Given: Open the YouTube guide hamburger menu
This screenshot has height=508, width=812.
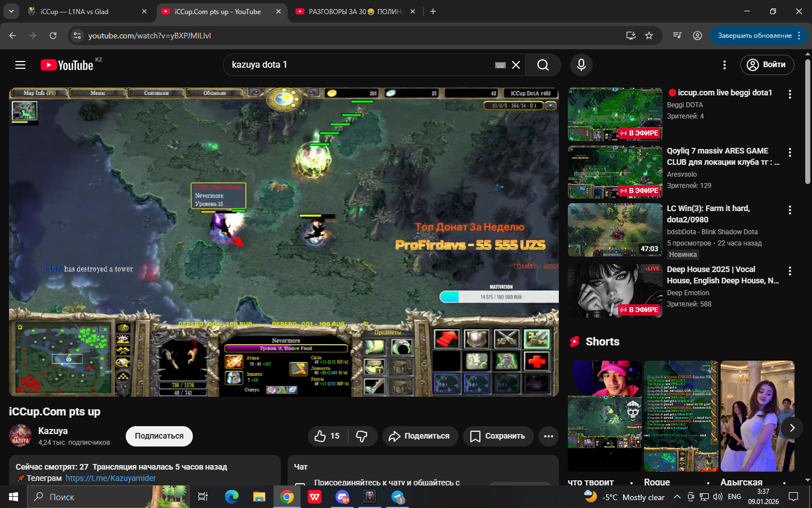Looking at the screenshot, I should (x=20, y=65).
